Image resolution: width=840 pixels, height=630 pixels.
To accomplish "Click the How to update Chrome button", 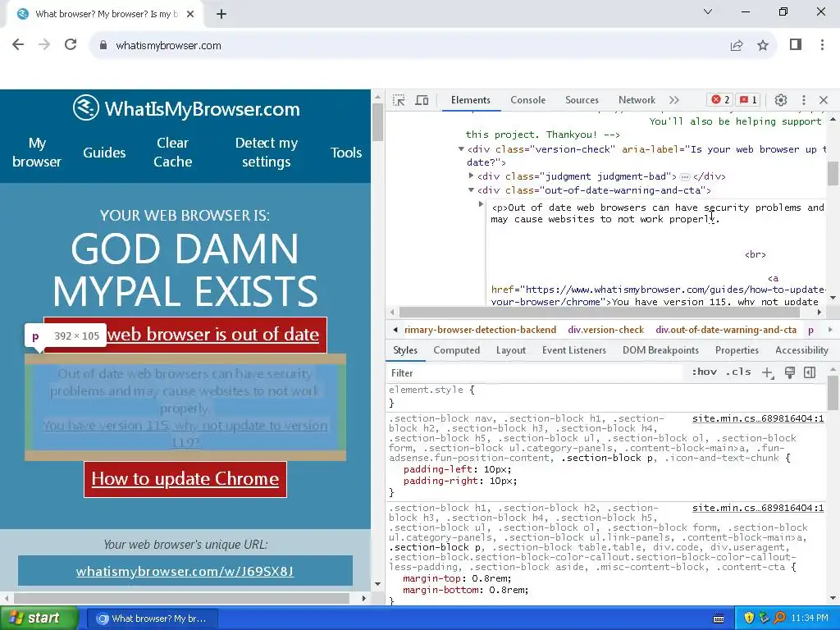I will (x=185, y=479).
